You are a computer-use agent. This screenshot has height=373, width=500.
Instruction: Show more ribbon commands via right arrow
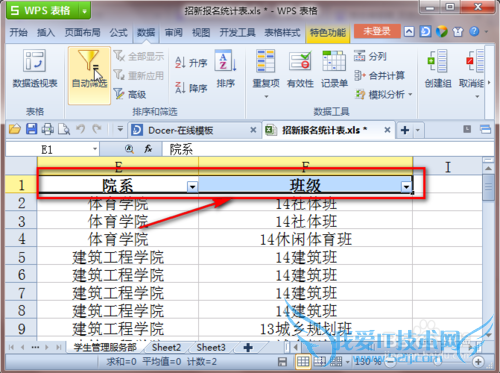click(x=489, y=82)
